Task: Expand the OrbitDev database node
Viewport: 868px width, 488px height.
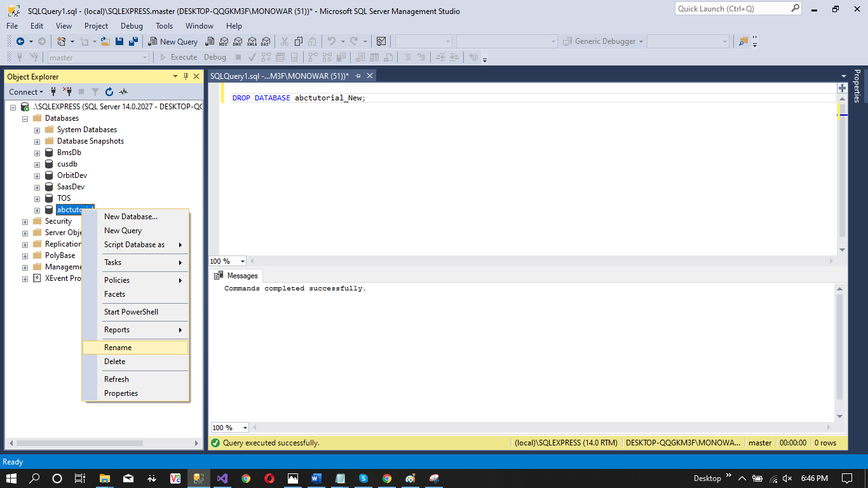Action: (37, 175)
